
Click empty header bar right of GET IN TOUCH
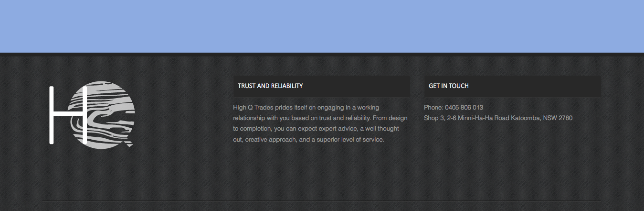(535, 86)
